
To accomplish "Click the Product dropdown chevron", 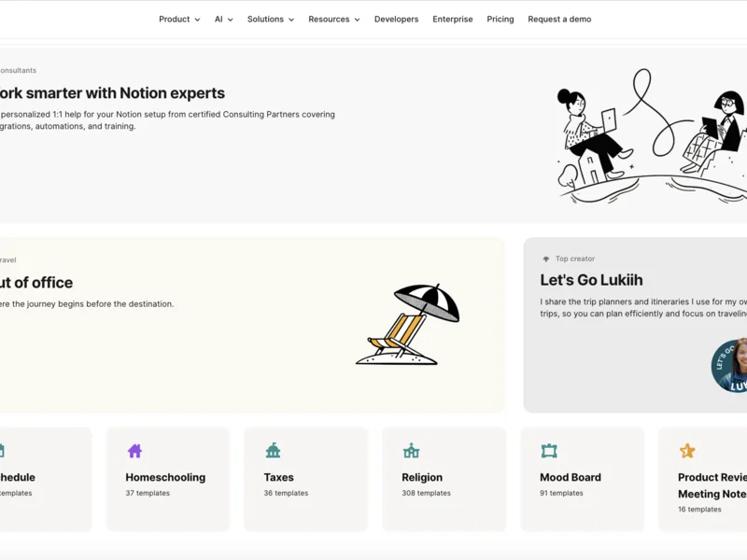I will point(197,20).
